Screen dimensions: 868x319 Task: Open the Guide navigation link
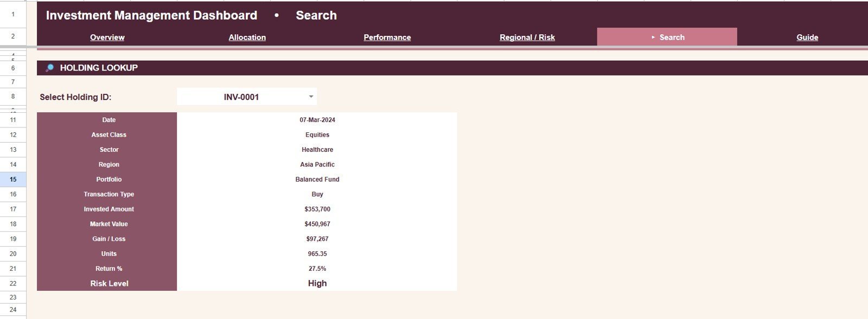pos(807,37)
